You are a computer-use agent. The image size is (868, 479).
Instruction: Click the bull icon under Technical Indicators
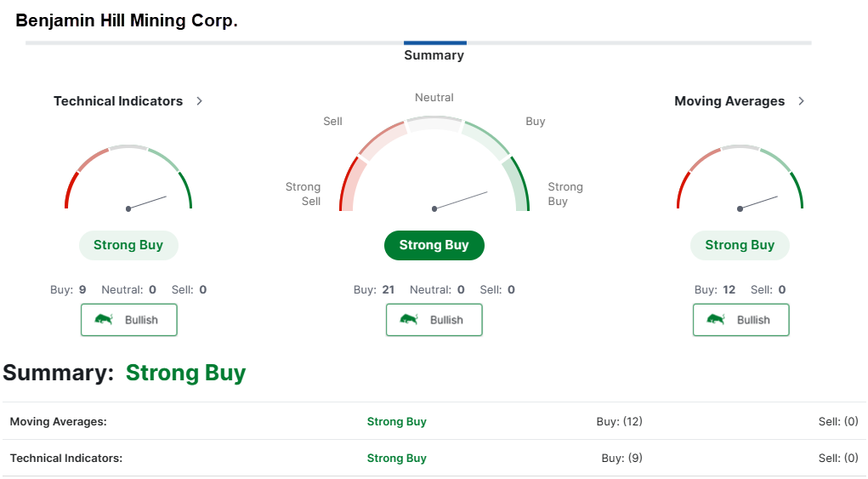[x=105, y=320]
